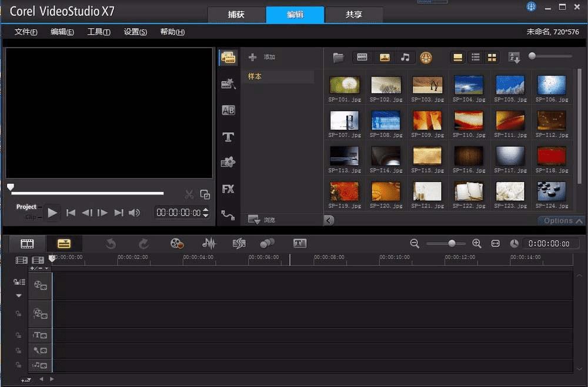Click the Record/Capture Option reel icon

coord(177,243)
